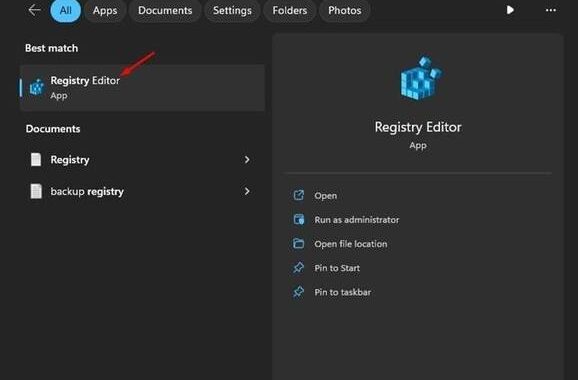The height and width of the screenshot is (380, 578).
Task: Click Open in the preview pane
Action: 325,196
